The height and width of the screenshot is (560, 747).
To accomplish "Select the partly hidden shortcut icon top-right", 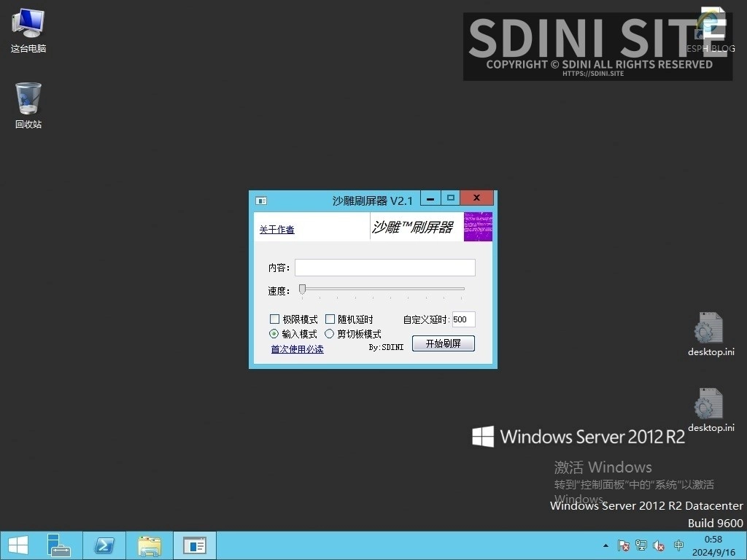I will coord(711,29).
